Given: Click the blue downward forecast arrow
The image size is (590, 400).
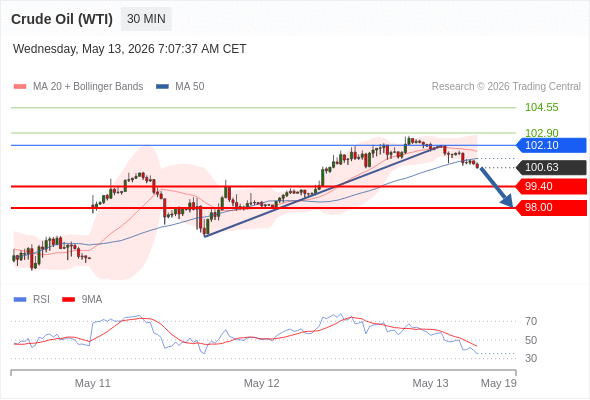Looking at the screenshot, I should click(x=496, y=187).
